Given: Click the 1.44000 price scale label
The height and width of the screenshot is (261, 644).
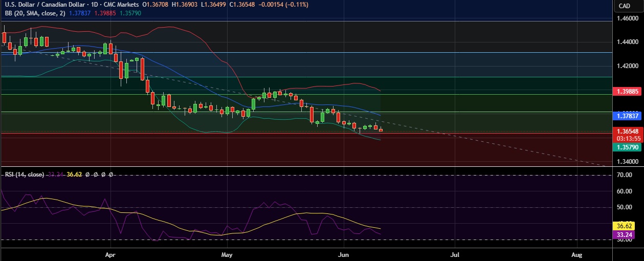Looking at the screenshot, I should click(627, 42).
